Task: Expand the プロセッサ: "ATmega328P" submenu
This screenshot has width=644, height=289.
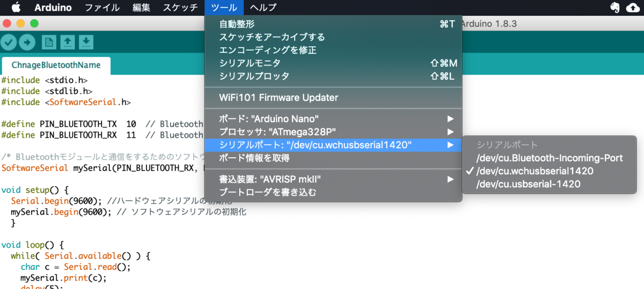Action: coord(333,131)
